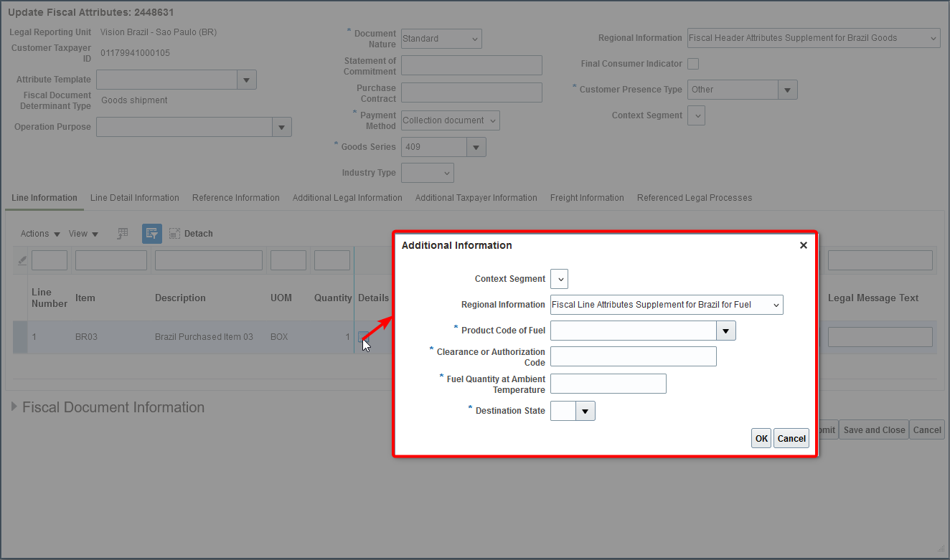Open the Destination State dropdown arrow

[585, 411]
